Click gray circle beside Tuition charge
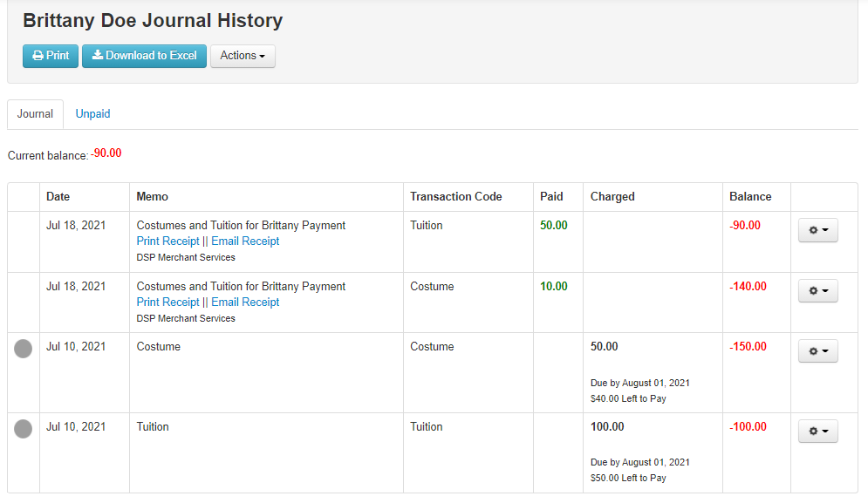This screenshot has height=503, width=868. [24, 429]
